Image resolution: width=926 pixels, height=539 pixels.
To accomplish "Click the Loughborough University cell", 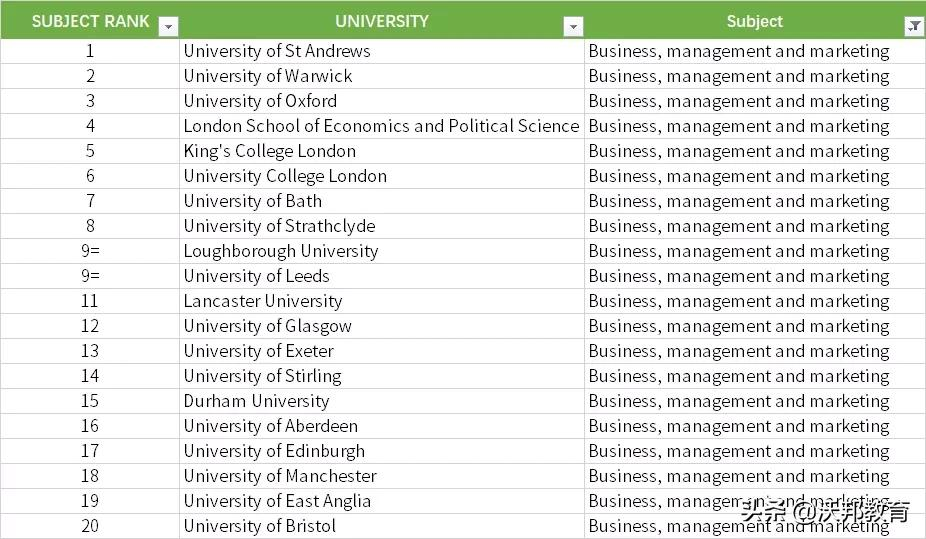I will point(281,251).
